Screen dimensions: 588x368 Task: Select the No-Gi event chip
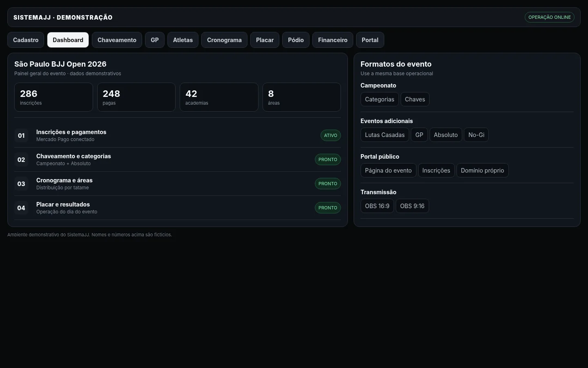coord(477,135)
